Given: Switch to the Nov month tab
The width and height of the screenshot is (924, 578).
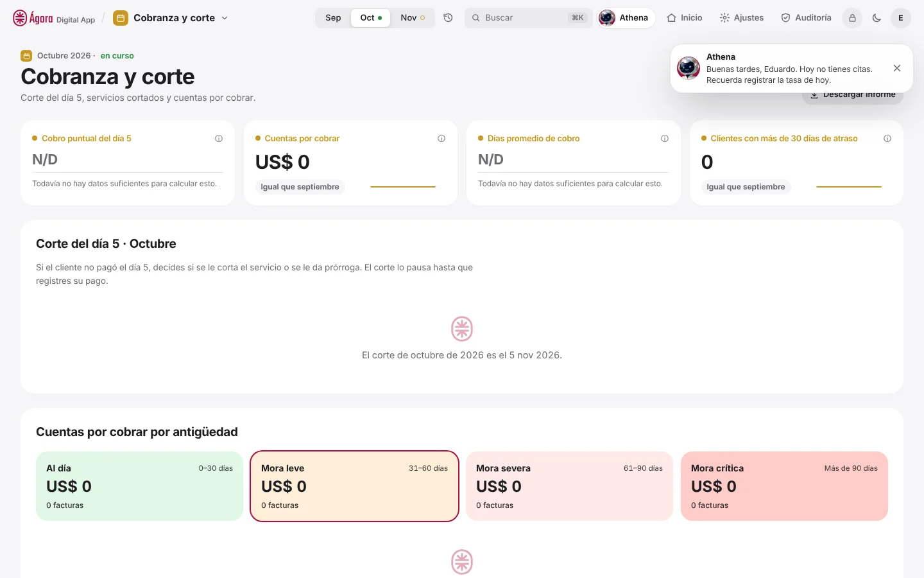Looking at the screenshot, I should point(413,18).
